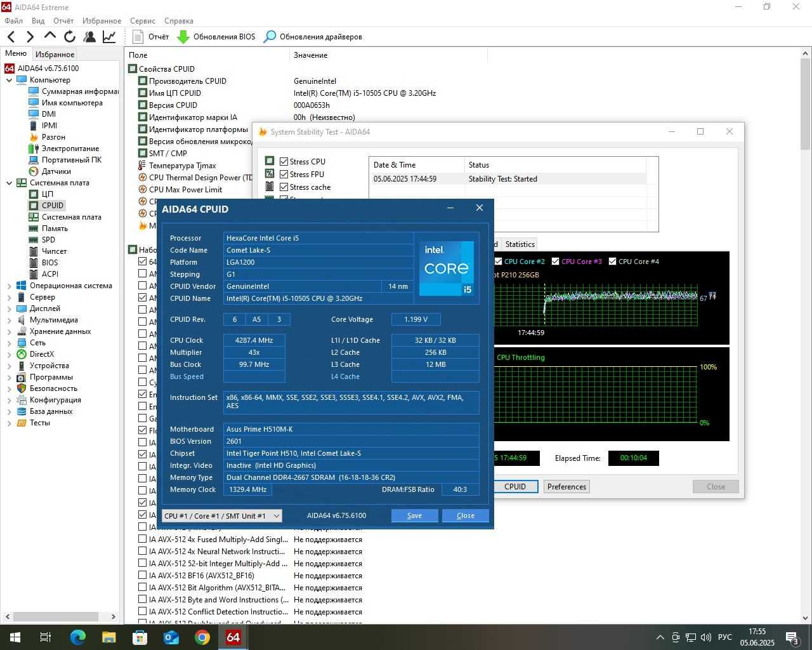Open the Вид menu
The width and height of the screenshot is (812, 650).
[x=38, y=21]
